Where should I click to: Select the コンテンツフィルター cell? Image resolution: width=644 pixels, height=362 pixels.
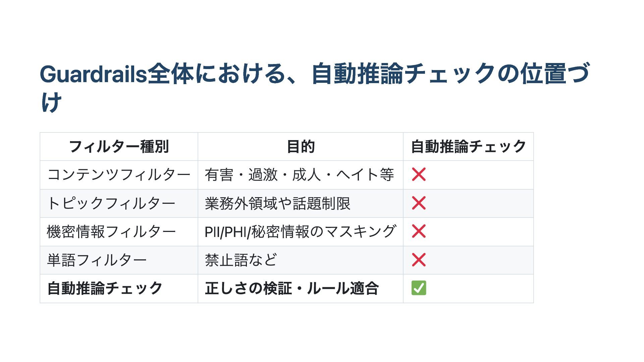click(x=119, y=175)
